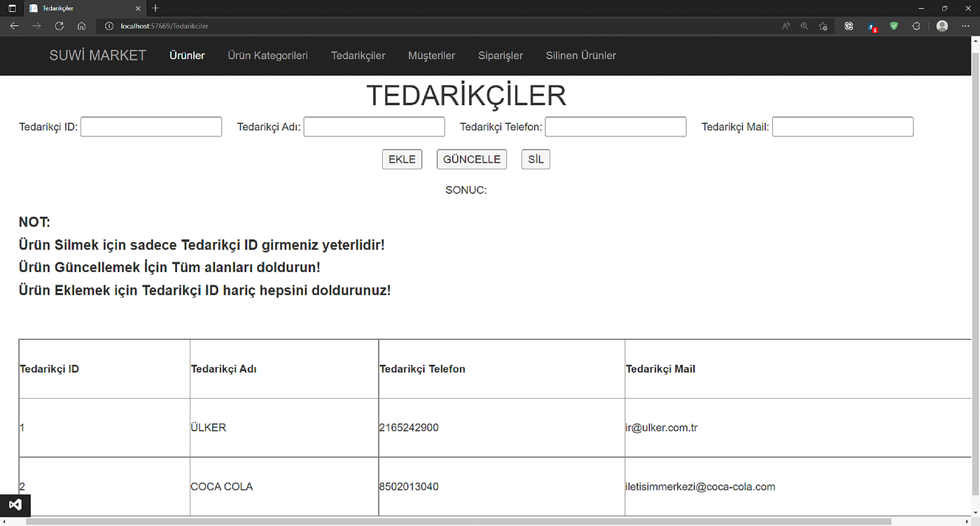The width and height of the screenshot is (980, 526).
Task: Reload the page with refresh icon
Action: [59, 26]
